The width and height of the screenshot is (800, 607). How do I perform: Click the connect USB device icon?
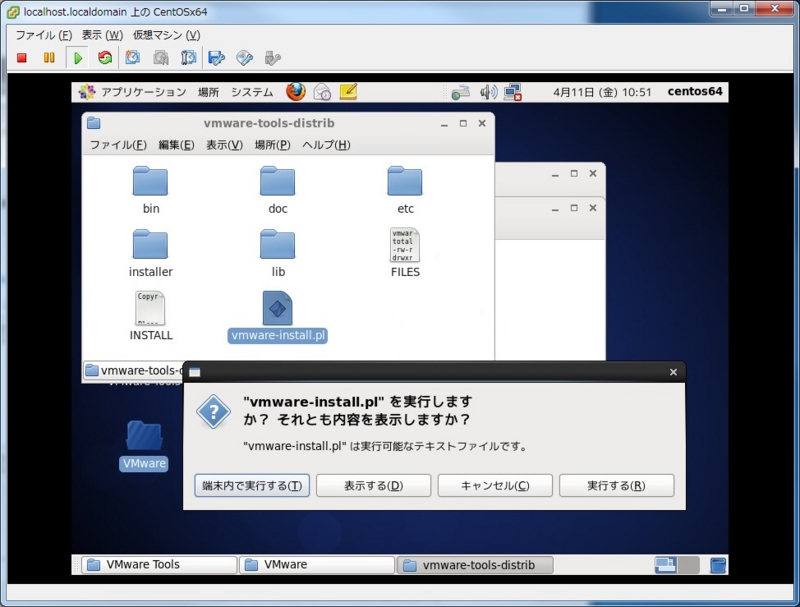[x=272, y=58]
